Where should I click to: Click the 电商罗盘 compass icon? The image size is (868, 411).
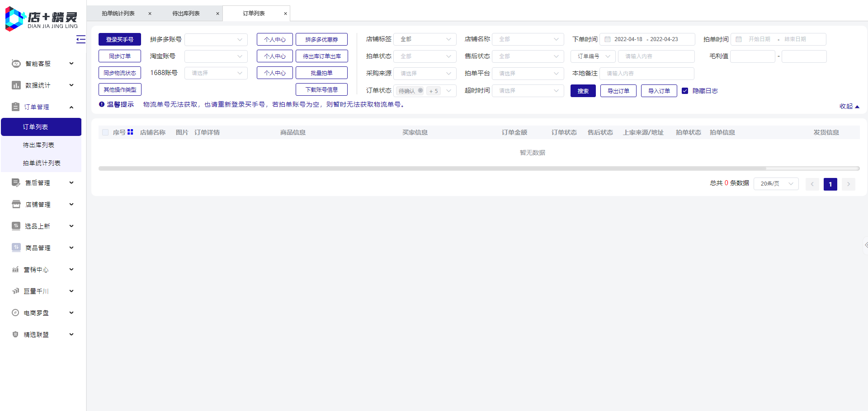coord(15,313)
